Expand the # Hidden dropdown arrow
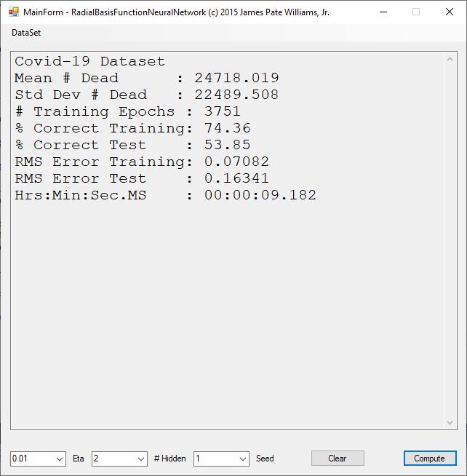Viewport: 467px width, 476px height. pyautogui.click(x=141, y=459)
